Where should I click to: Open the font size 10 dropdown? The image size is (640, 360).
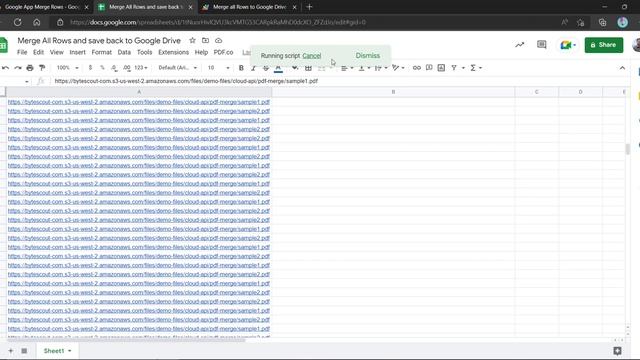coord(218,68)
